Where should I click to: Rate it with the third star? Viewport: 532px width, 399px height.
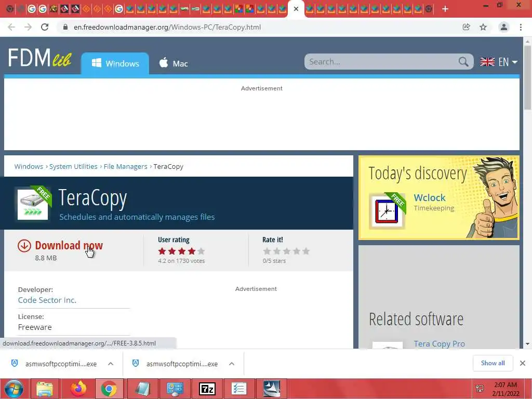(287, 251)
